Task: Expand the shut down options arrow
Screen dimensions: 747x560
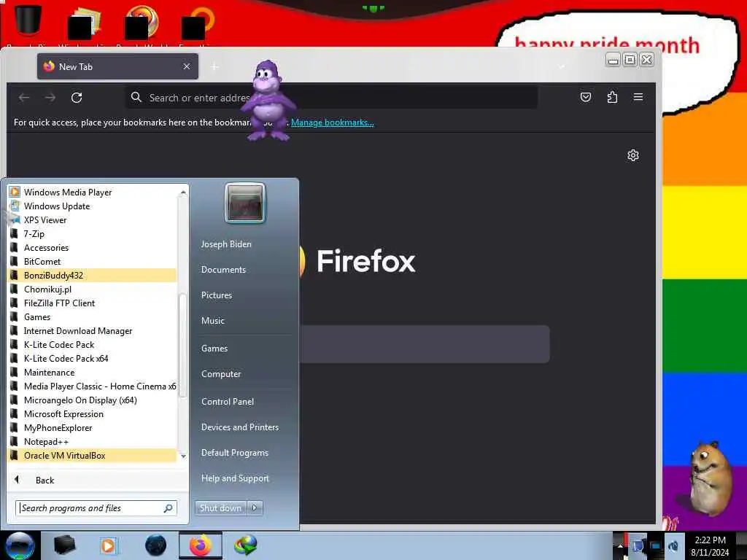Action: [x=255, y=508]
